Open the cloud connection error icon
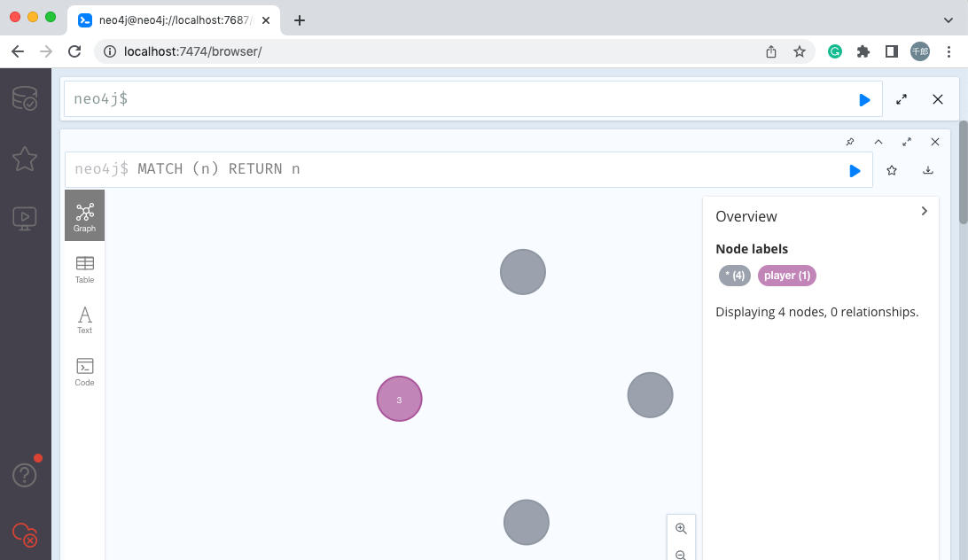The width and height of the screenshot is (968, 560). pos(25,534)
